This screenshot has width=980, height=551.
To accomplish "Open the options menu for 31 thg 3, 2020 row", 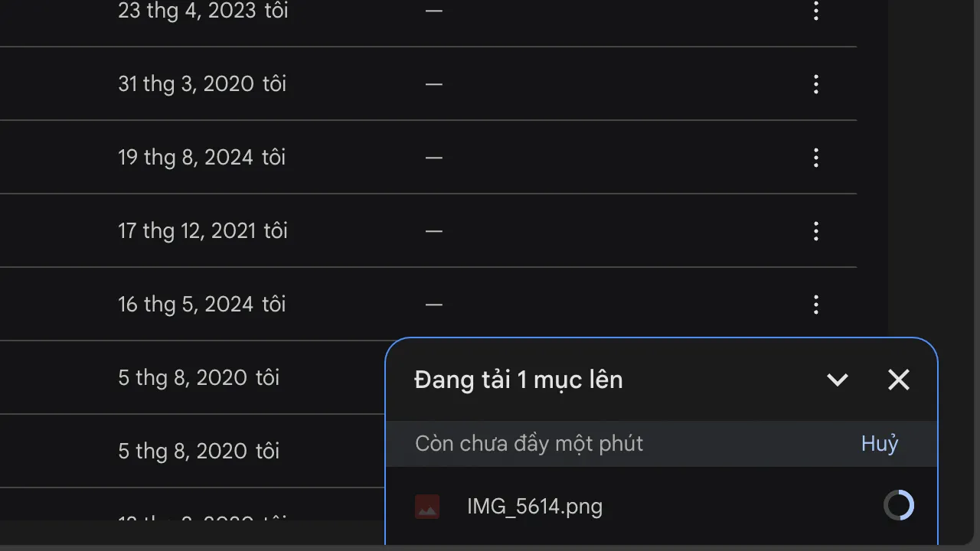I will [816, 84].
